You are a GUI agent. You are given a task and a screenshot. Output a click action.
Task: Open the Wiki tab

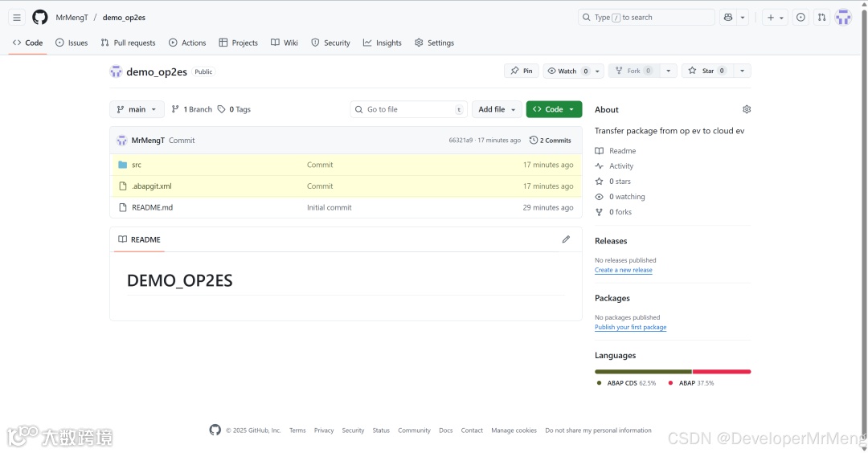pyautogui.click(x=285, y=43)
